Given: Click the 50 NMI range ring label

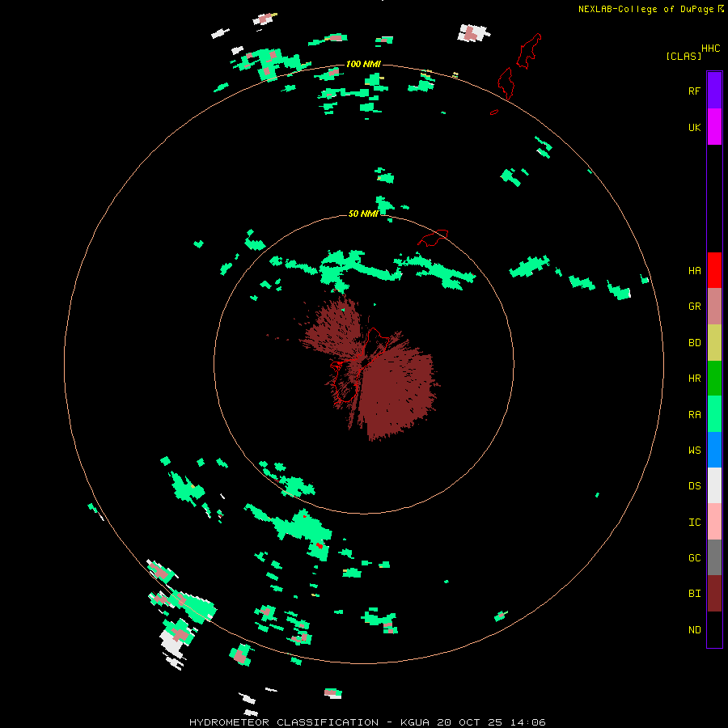Looking at the screenshot, I should (x=363, y=214).
